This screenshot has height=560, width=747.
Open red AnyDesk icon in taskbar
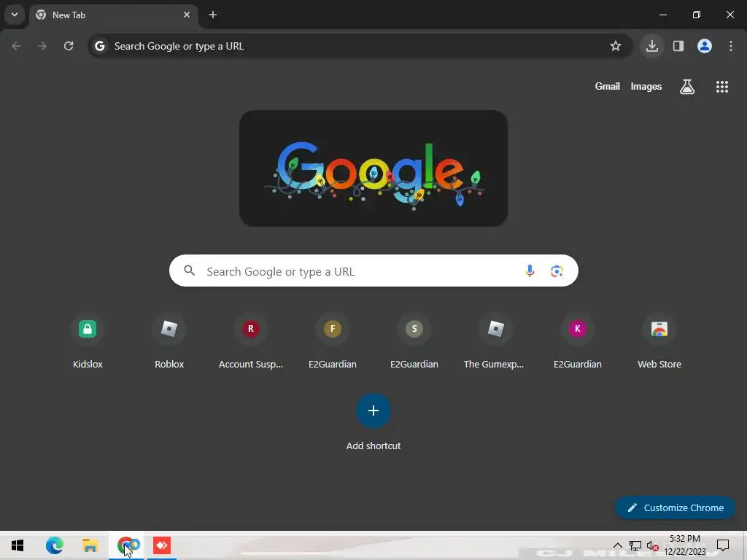(x=162, y=545)
